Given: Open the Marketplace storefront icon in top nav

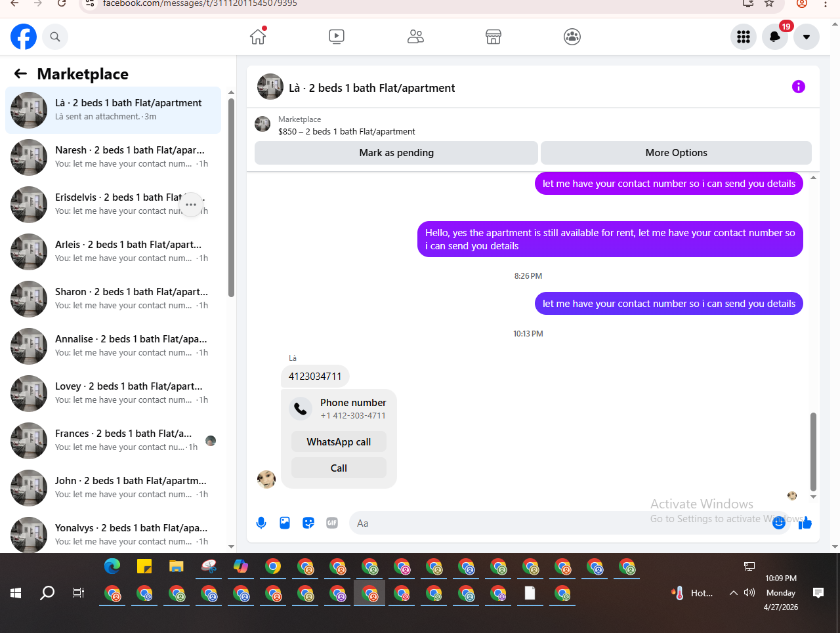Looking at the screenshot, I should [x=493, y=37].
